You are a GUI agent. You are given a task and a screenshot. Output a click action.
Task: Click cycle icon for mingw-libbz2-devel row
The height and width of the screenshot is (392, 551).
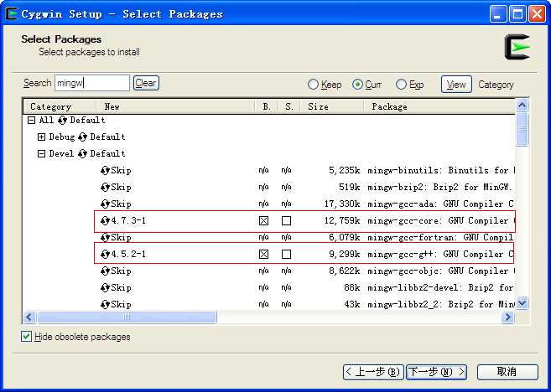click(x=105, y=288)
